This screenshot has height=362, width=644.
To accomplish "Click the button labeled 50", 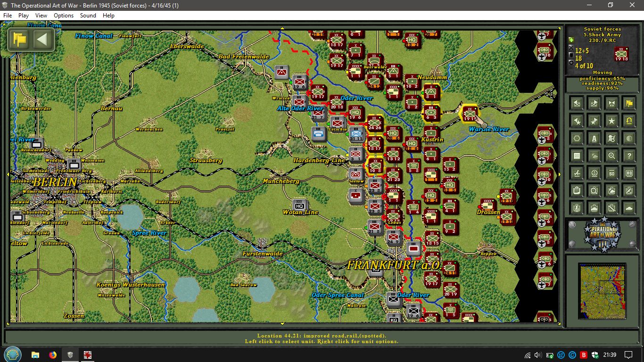I will (x=612, y=173).
